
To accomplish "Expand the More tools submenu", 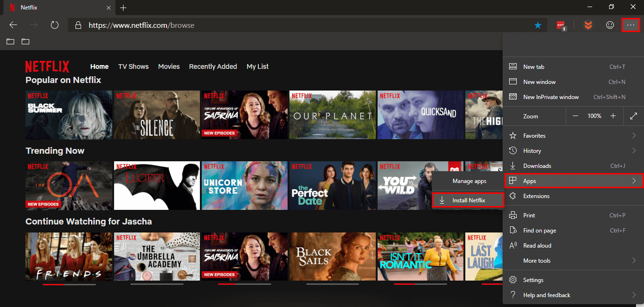I will pyautogui.click(x=573, y=261).
